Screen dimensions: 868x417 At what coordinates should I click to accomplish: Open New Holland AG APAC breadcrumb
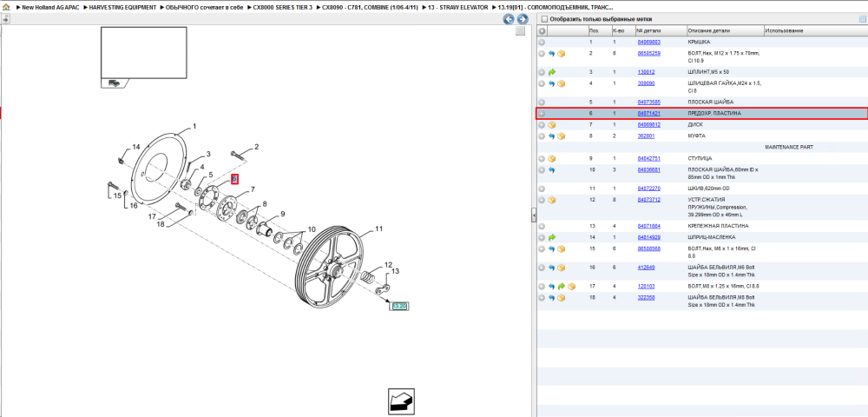pyautogui.click(x=49, y=9)
